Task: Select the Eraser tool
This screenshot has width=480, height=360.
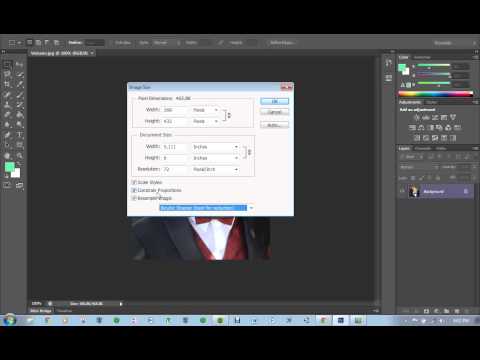Action: [x=7, y=115]
